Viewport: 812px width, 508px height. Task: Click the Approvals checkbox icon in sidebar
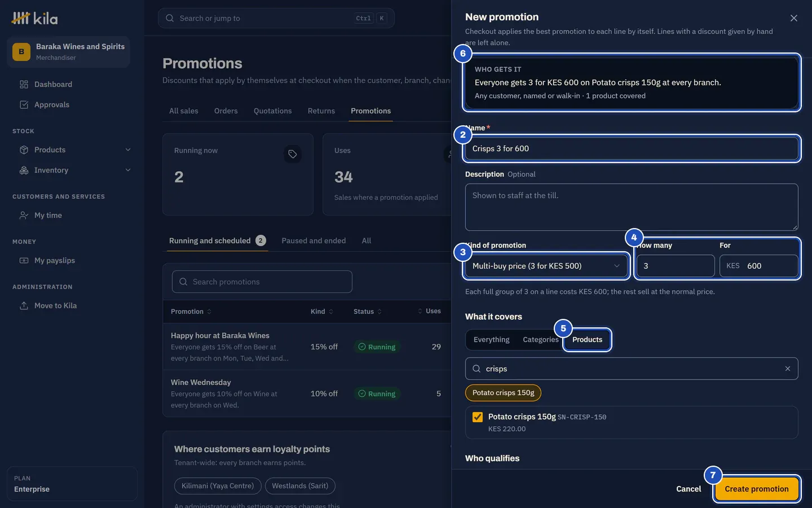click(24, 104)
